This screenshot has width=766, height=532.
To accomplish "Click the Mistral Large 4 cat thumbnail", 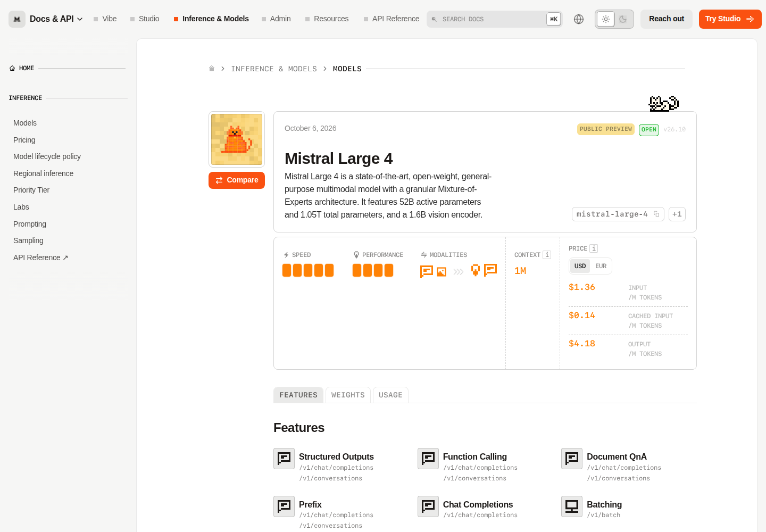I will click(x=237, y=139).
